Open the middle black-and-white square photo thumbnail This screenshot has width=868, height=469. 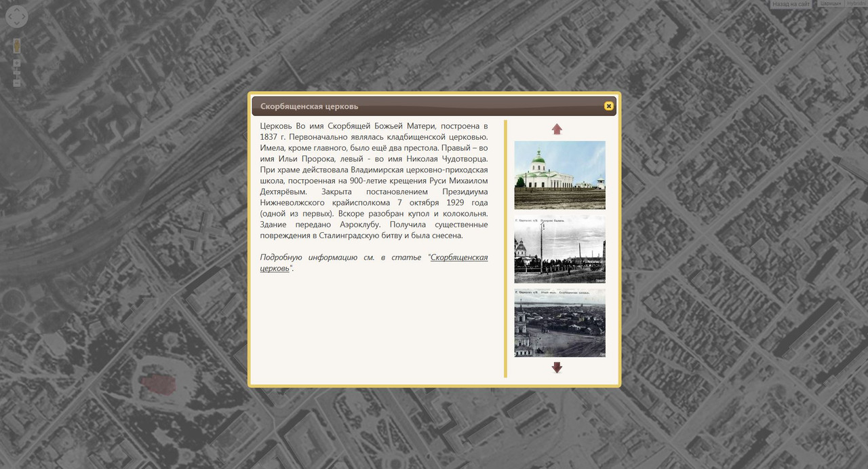point(559,249)
